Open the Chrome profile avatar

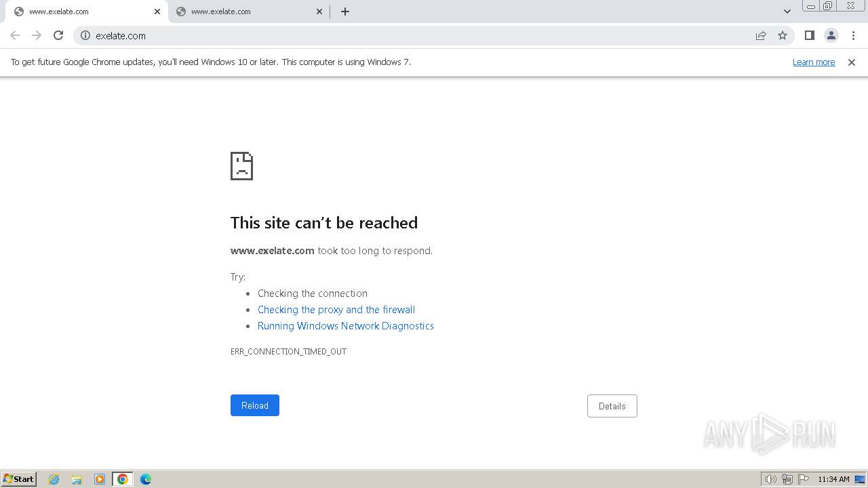(831, 35)
